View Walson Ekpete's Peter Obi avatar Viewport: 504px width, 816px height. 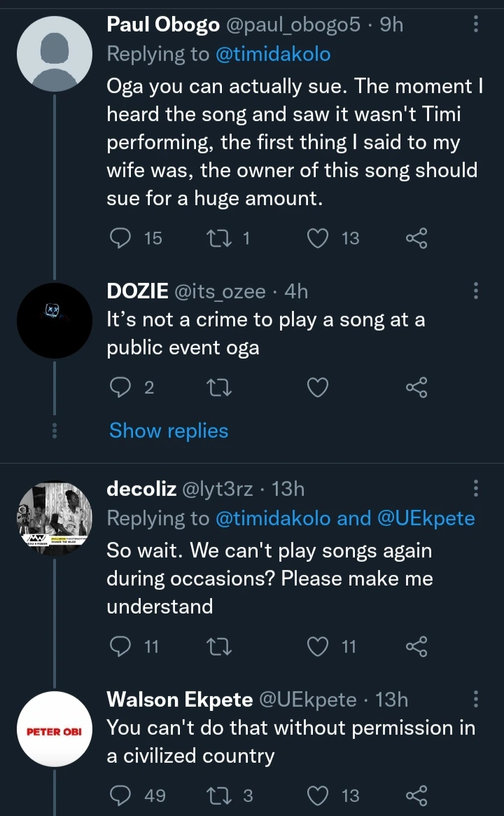coord(55,729)
